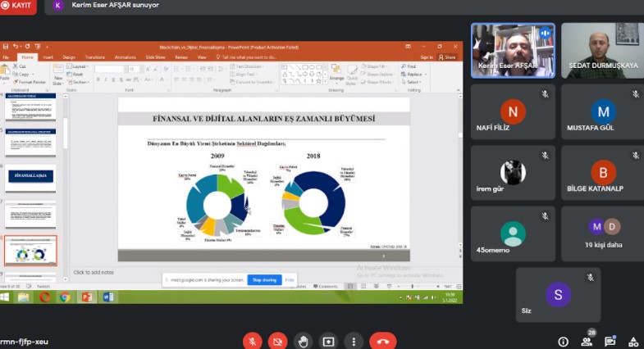Viewport: 644px width, 349px height.
Task: Click the Hide link in sharing bar
Action: tap(290, 280)
